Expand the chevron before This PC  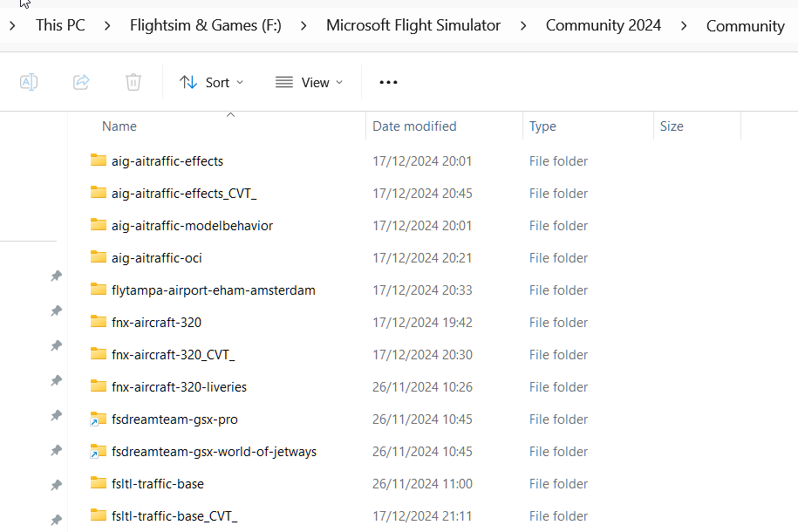coord(13,25)
